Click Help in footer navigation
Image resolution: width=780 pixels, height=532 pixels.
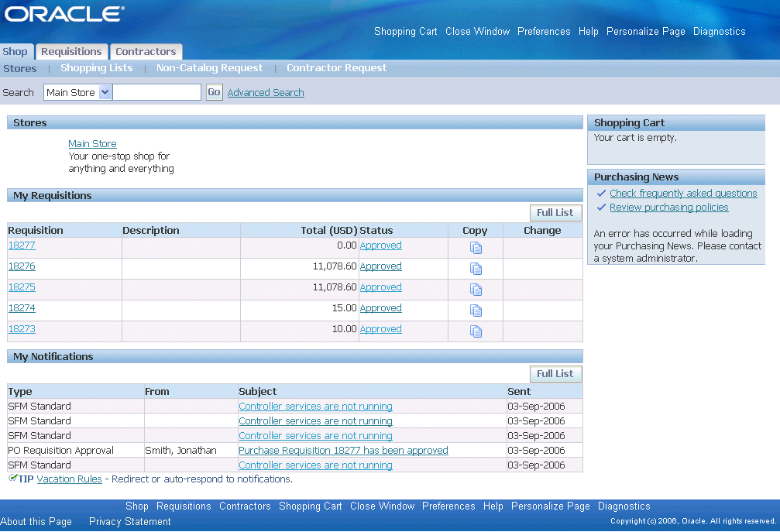click(493, 506)
